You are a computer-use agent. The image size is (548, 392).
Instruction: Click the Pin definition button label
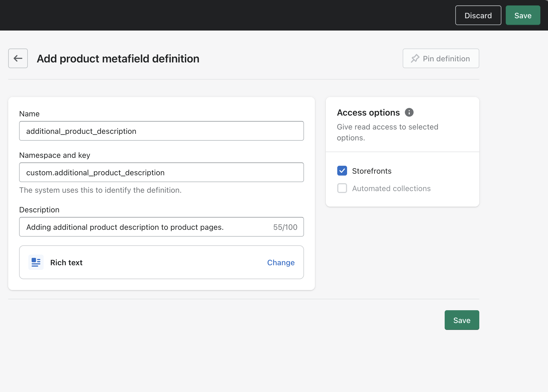446,59
